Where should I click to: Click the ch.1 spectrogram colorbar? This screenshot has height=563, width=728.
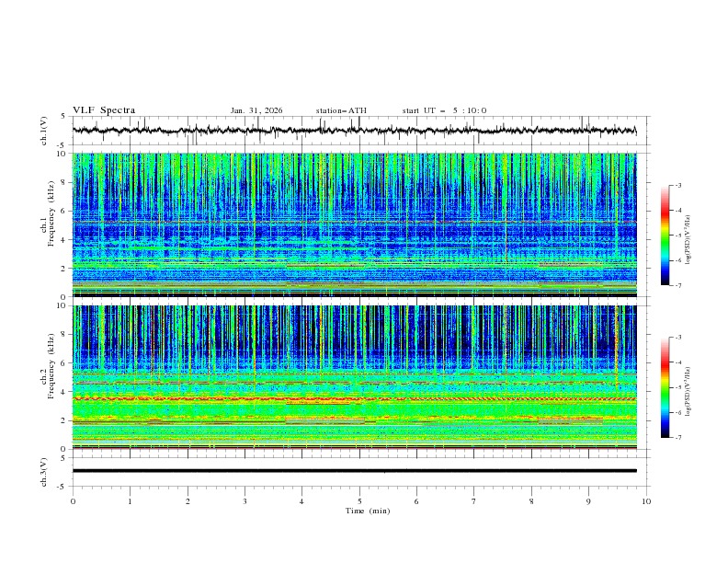665,236
